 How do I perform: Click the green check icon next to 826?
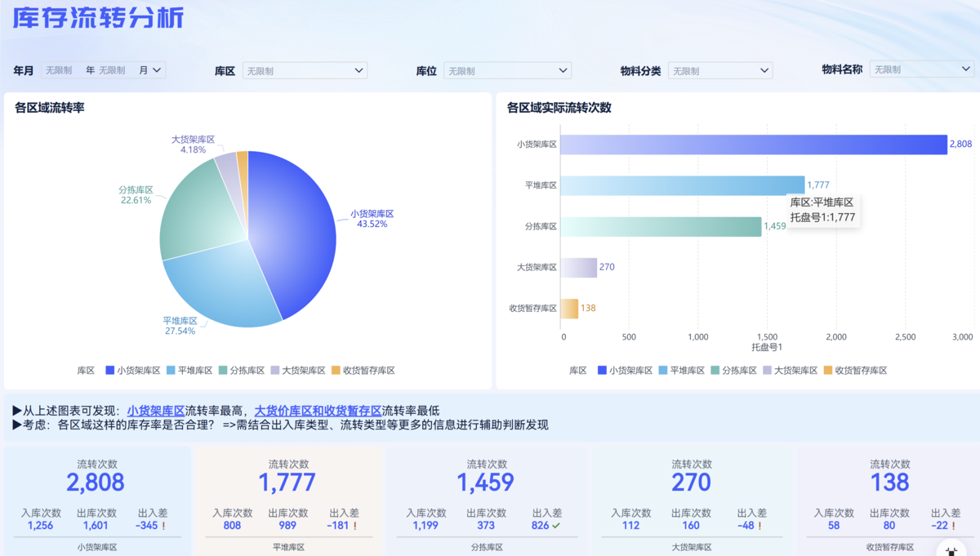click(556, 526)
